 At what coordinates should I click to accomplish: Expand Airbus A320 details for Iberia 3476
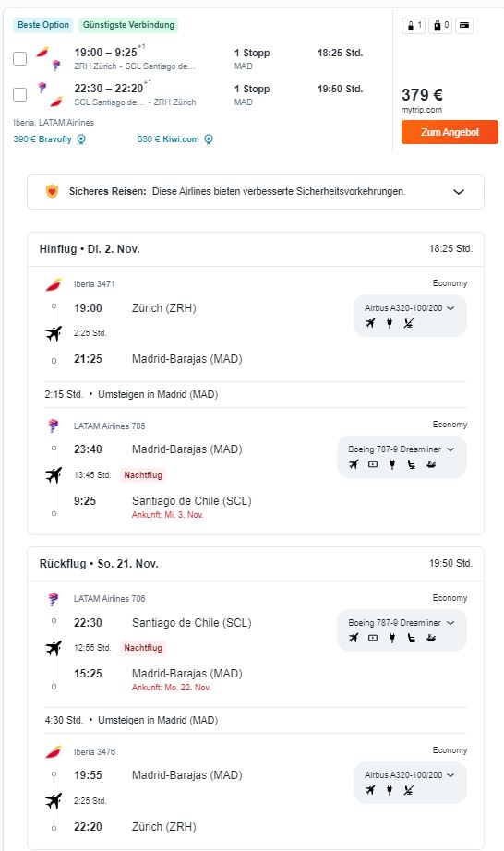410,775
